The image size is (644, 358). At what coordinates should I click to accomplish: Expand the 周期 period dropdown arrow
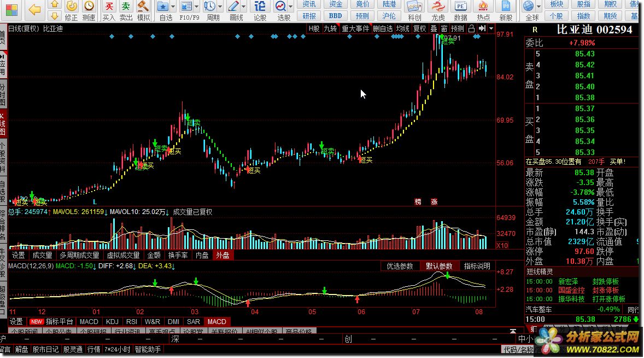[x=220, y=7]
